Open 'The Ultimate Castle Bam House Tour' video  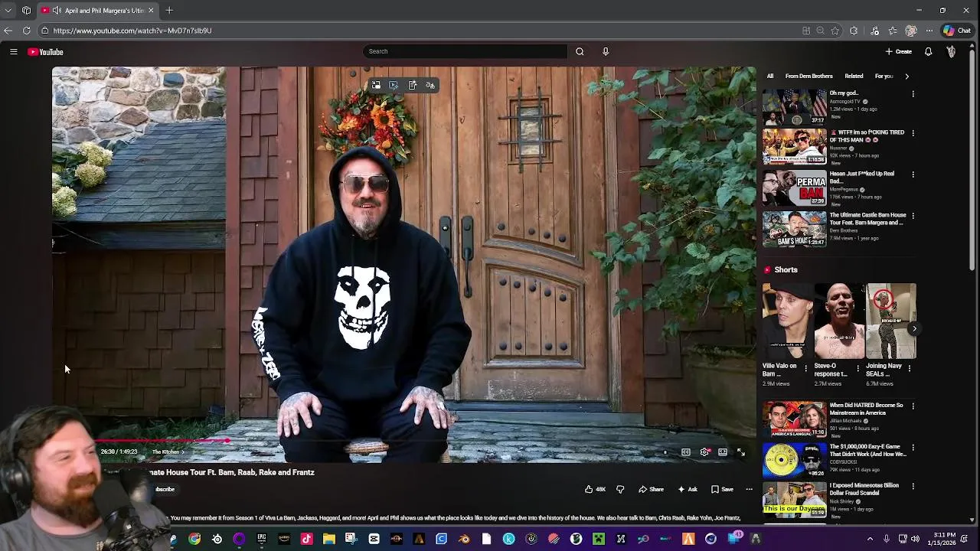pyautogui.click(x=795, y=230)
